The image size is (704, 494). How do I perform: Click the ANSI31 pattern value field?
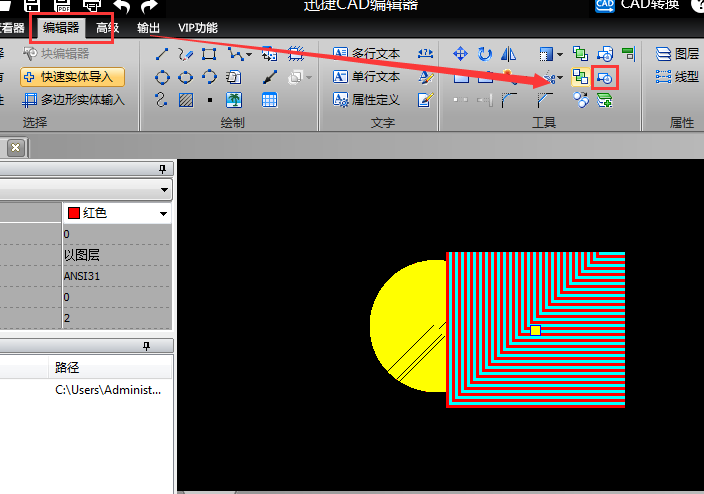[115, 276]
